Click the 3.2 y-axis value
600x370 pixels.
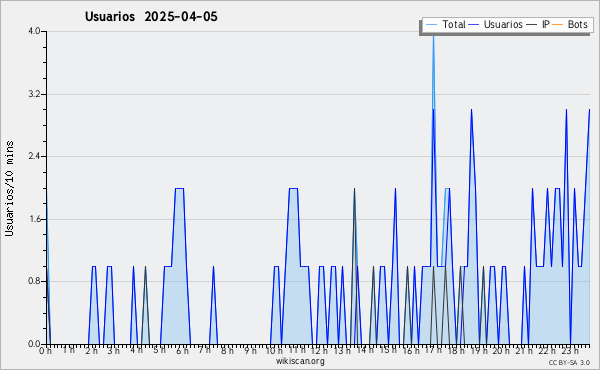tap(34, 94)
